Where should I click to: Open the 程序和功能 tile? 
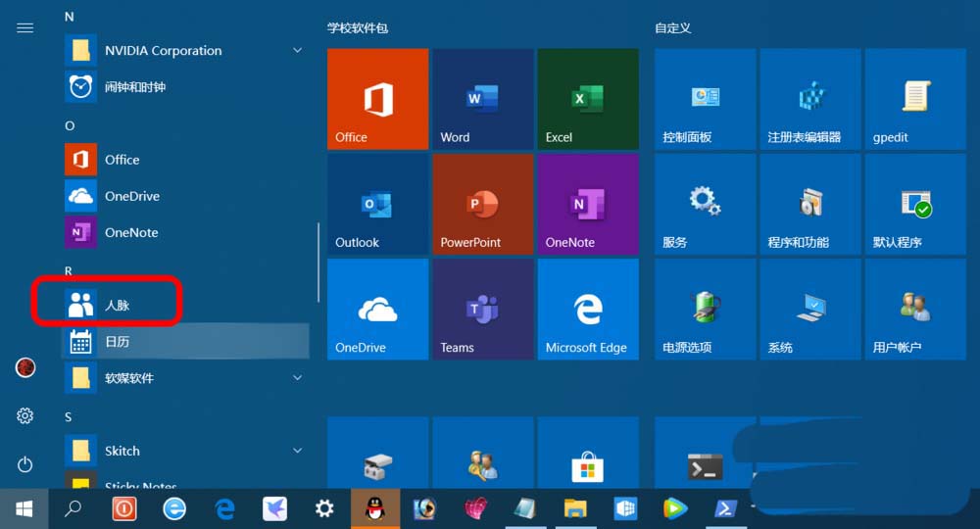(x=810, y=204)
